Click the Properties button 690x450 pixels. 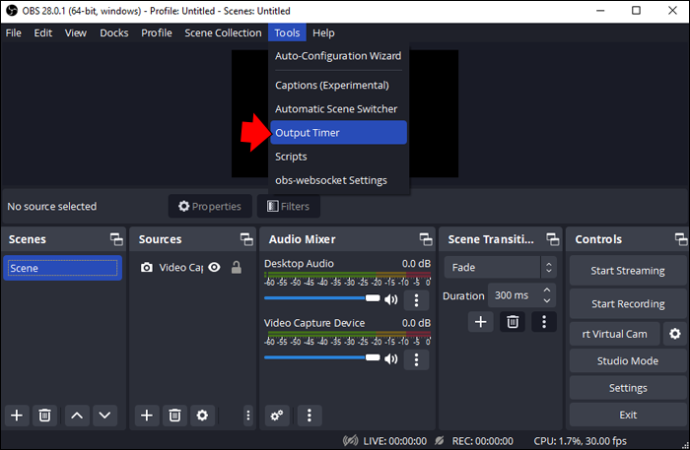210,206
